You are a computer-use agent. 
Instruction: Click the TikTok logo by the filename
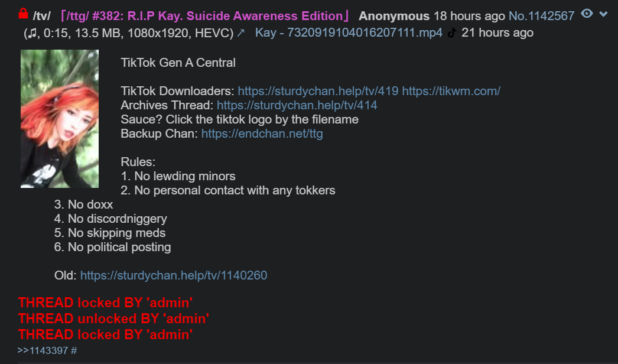[x=452, y=32]
